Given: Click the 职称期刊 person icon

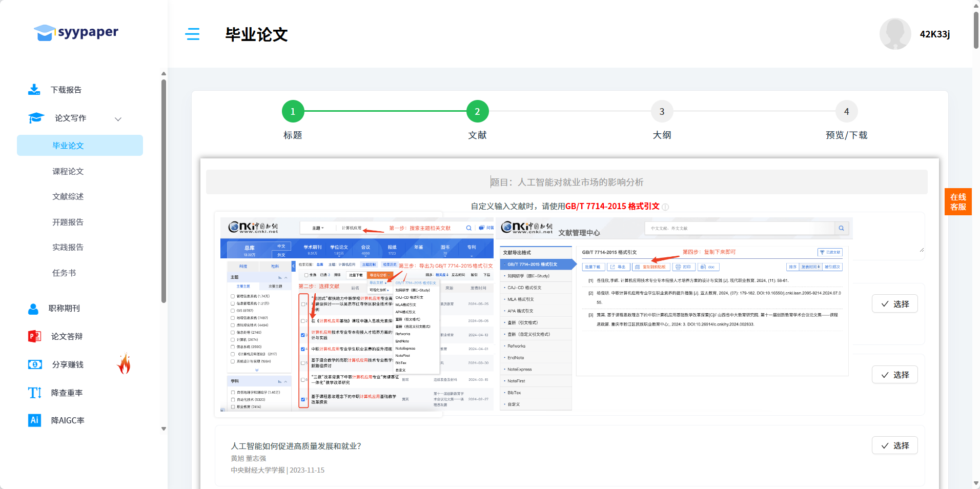Looking at the screenshot, I should pos(33,309).
